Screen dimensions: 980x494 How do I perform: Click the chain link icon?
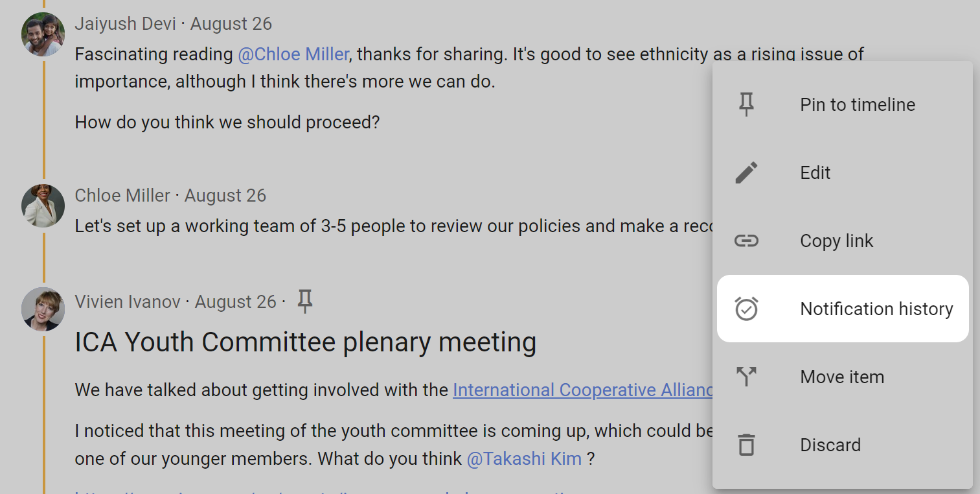(x=746, y=241)
